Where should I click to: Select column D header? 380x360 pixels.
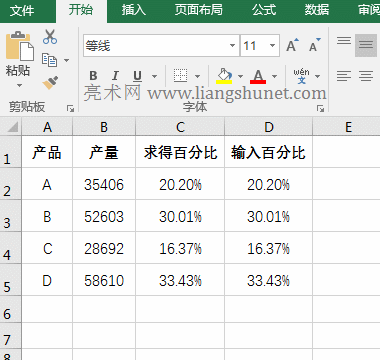tap(269, 127)
